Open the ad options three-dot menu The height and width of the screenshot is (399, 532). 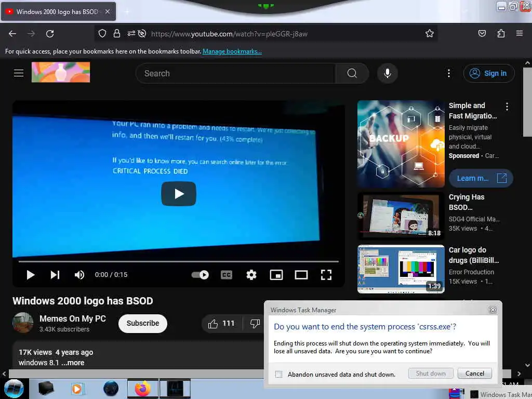[x=507, y=107]
